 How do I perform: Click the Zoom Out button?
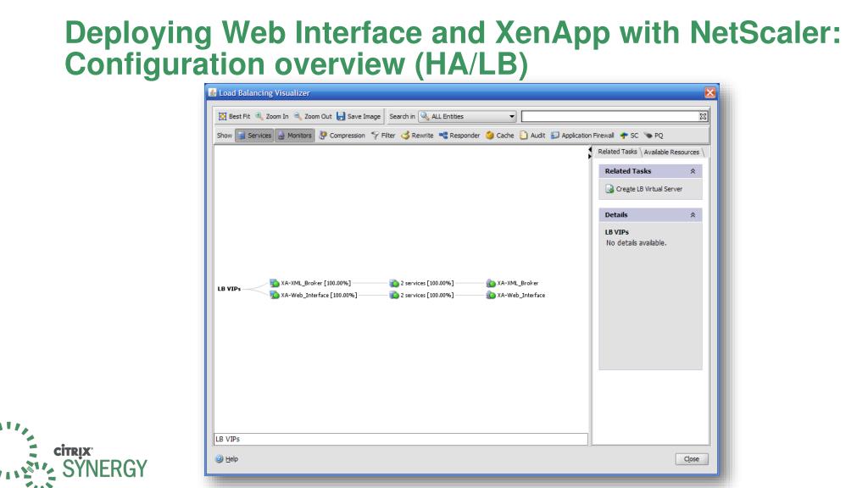point(313,116)
